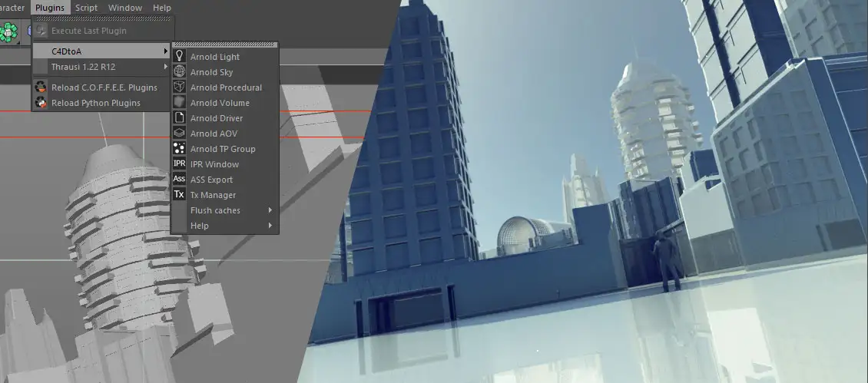Click the Arnold TP Group particles icon
This screenshot has height=383, width=868.
(x=179, y=149)
